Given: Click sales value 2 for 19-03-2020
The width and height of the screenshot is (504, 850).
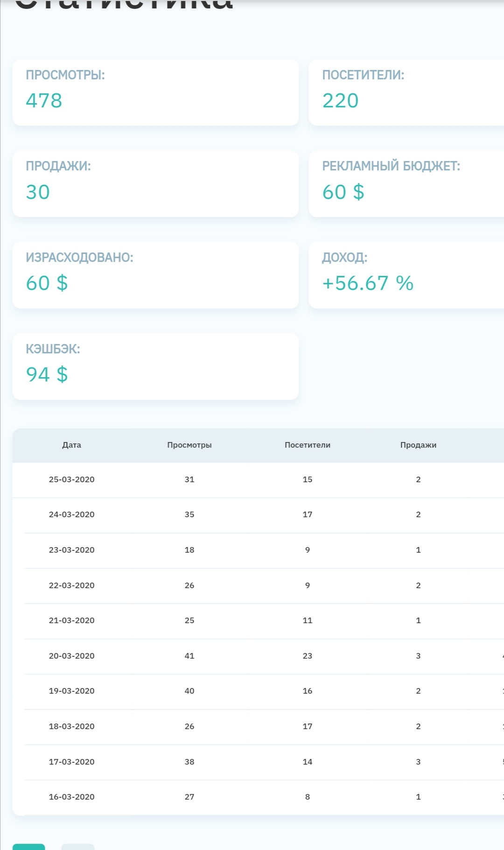Looking at the screenshot, I should click(418, 691).
